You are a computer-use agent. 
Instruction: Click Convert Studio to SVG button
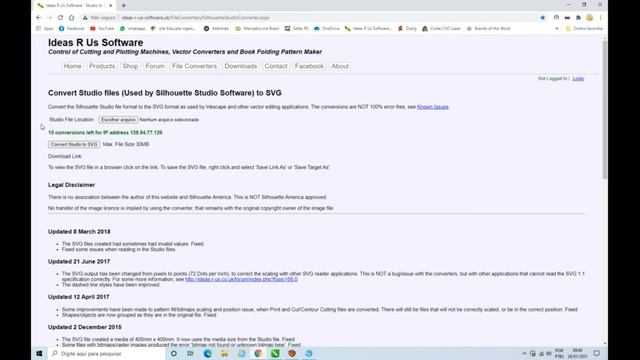[74, 144]
